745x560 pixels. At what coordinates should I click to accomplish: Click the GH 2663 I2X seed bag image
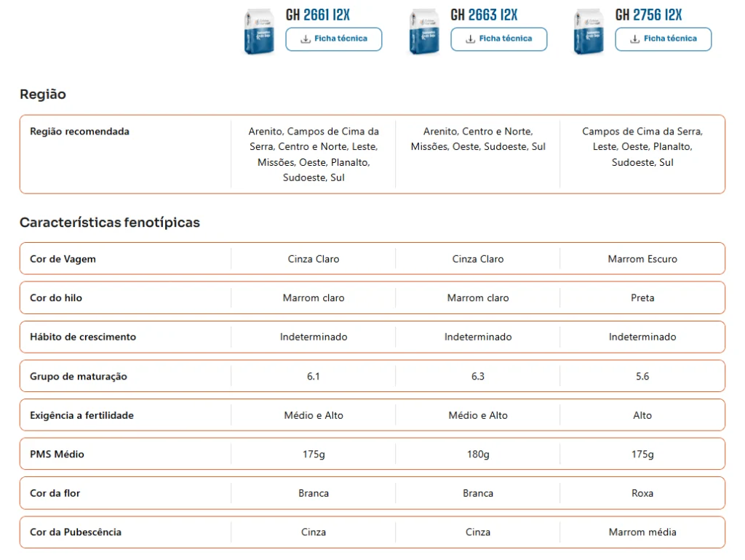(x=424, y=31)
